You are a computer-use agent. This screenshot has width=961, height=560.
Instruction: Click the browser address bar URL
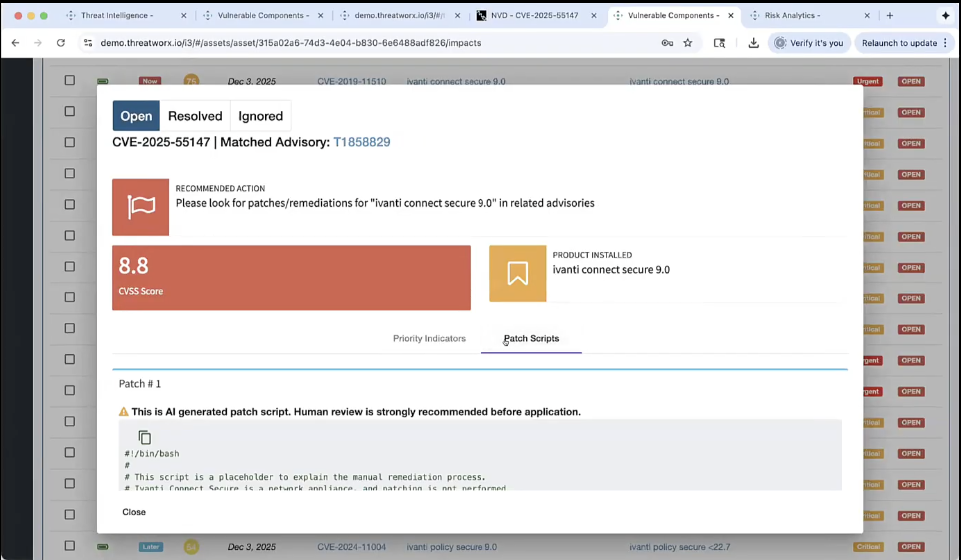click(x=291, y=43)
